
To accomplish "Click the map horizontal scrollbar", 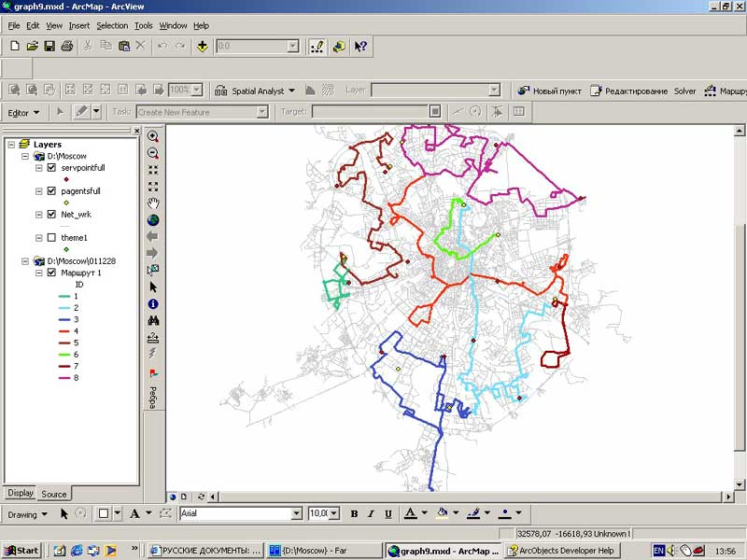I will (x=470, y=497).
